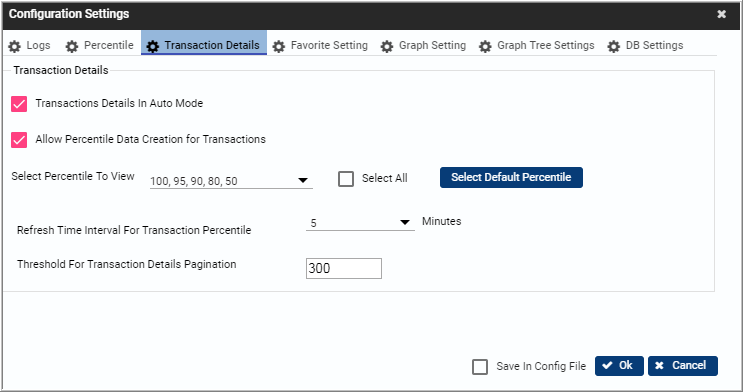The width and height of the screenshot is (743, 392).
Task: Close the Configuration Settings dialog
Action: pos(721,14)
